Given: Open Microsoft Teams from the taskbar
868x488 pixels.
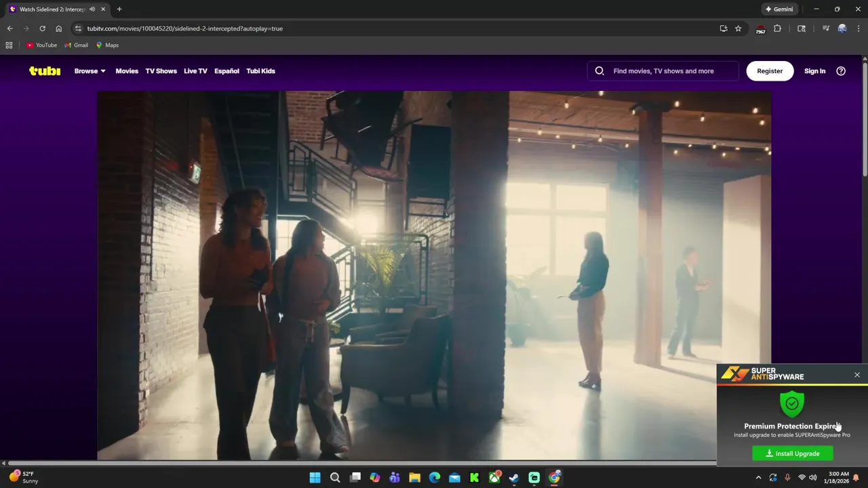Looking at the screenshot, I should (x=395, y=478).
